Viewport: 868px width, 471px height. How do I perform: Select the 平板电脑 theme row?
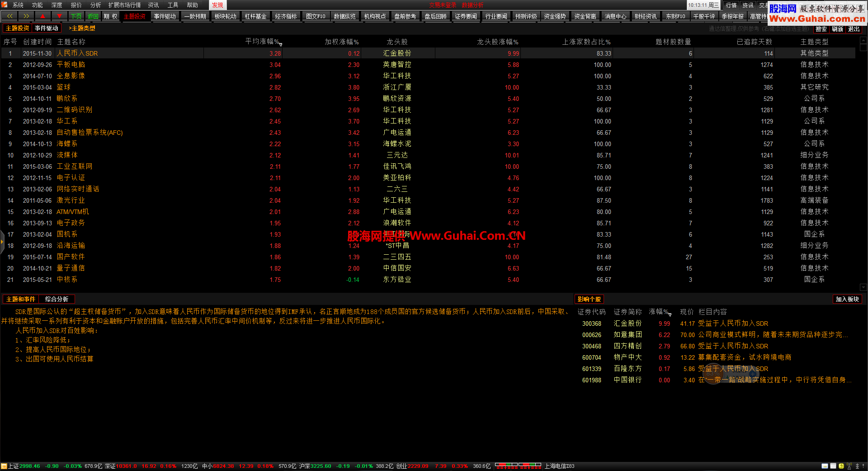click(x=428, y=65)
